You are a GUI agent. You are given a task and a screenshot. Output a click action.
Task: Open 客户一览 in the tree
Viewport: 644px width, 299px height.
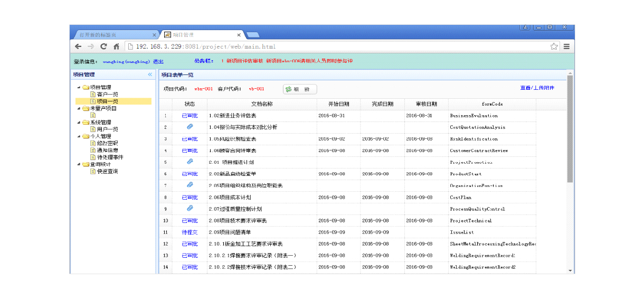pyautogui.click(x=107, y=94)
